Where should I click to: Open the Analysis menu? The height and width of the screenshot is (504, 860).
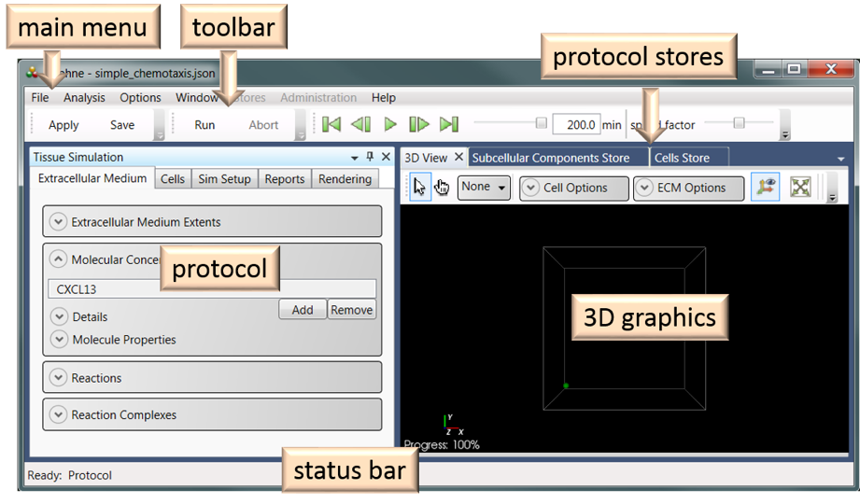point(84,98)
